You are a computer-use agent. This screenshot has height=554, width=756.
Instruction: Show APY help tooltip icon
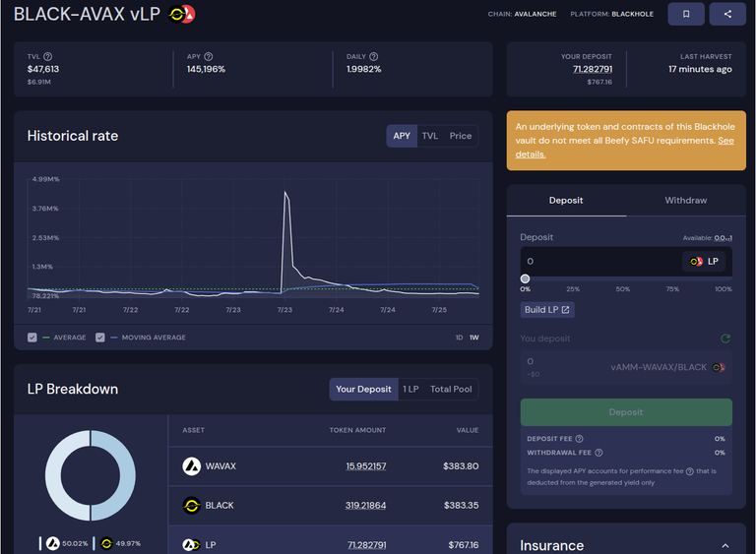coord(209,56)
